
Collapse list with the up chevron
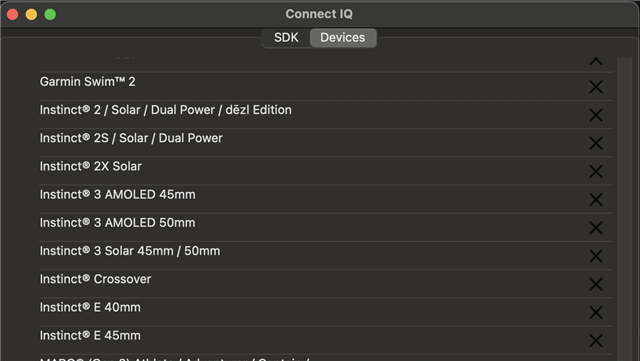click(x=596, y=62)
